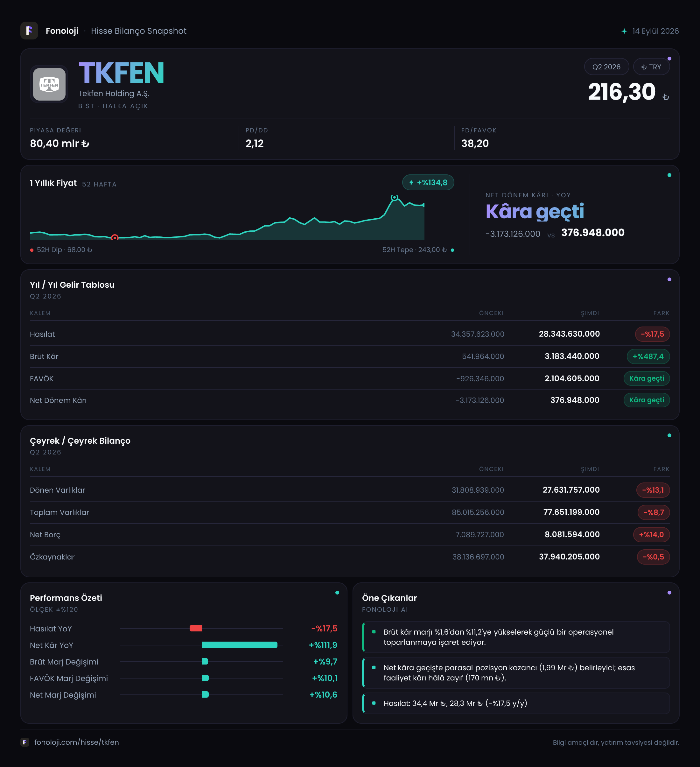The width and height of the screenshot is (700, 767).
Task: Click the FAVÖK Marj Değişimi bar
Action: click(205, 678)
